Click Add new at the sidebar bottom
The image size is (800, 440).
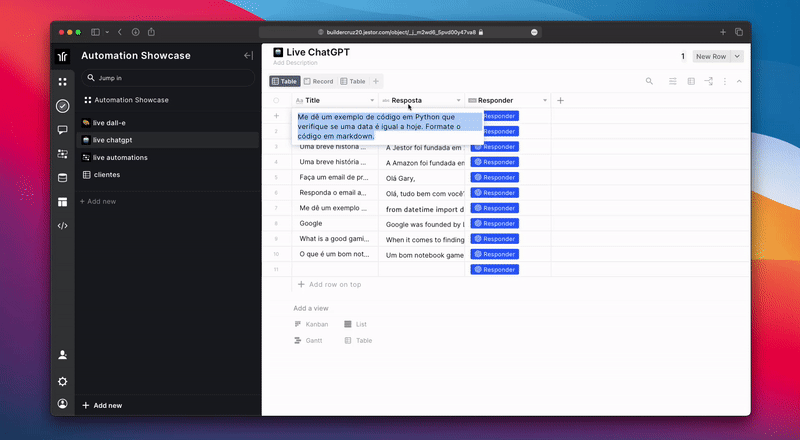point(102,405)
